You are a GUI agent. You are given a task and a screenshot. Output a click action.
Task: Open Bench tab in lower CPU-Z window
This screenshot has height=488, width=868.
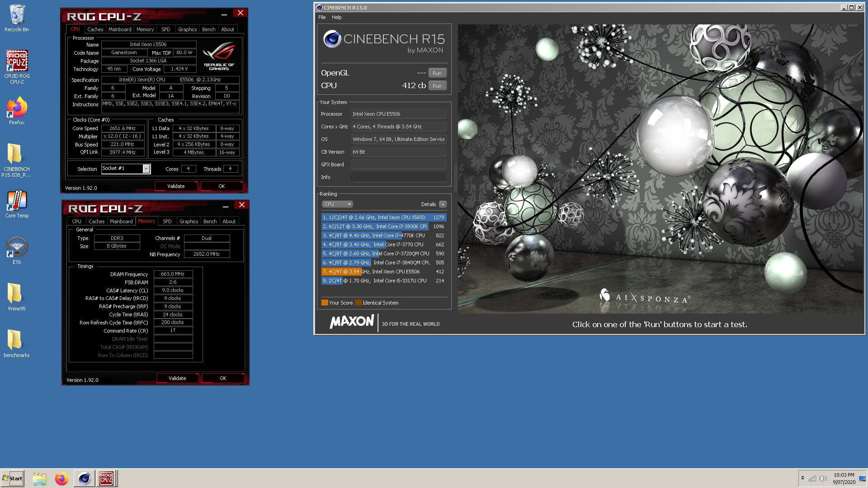(210, 221)
